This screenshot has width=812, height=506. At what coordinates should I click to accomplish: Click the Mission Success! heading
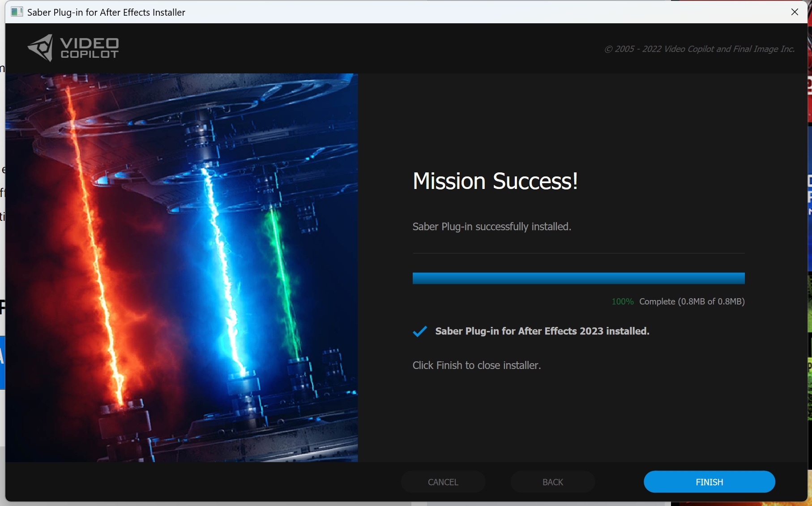tap(495, 181)
